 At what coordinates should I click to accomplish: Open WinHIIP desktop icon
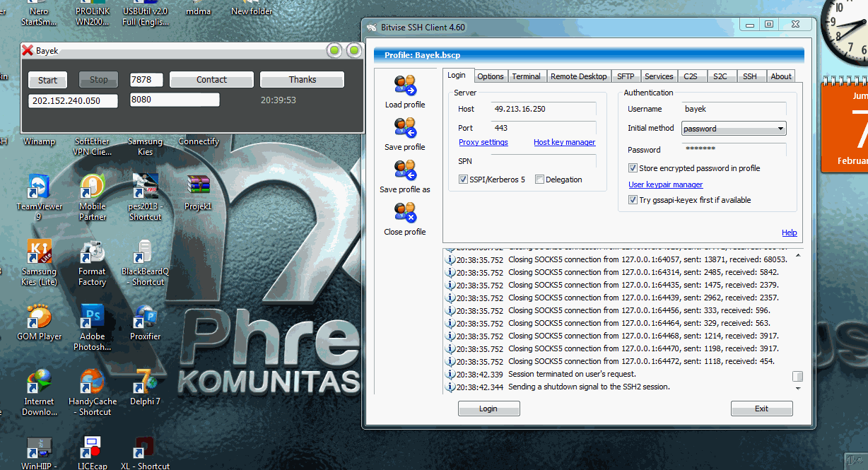click(39, 448)
